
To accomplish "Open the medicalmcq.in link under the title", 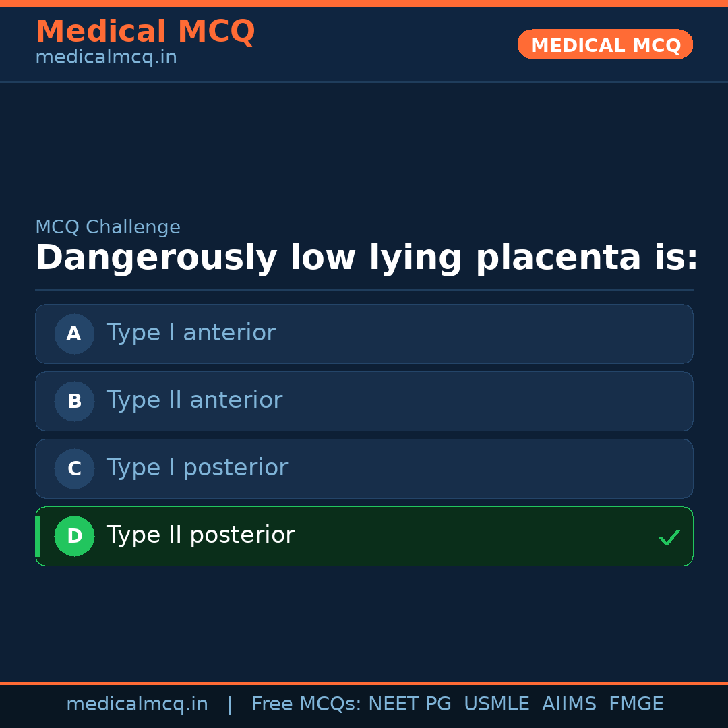I will click(106, 58).
